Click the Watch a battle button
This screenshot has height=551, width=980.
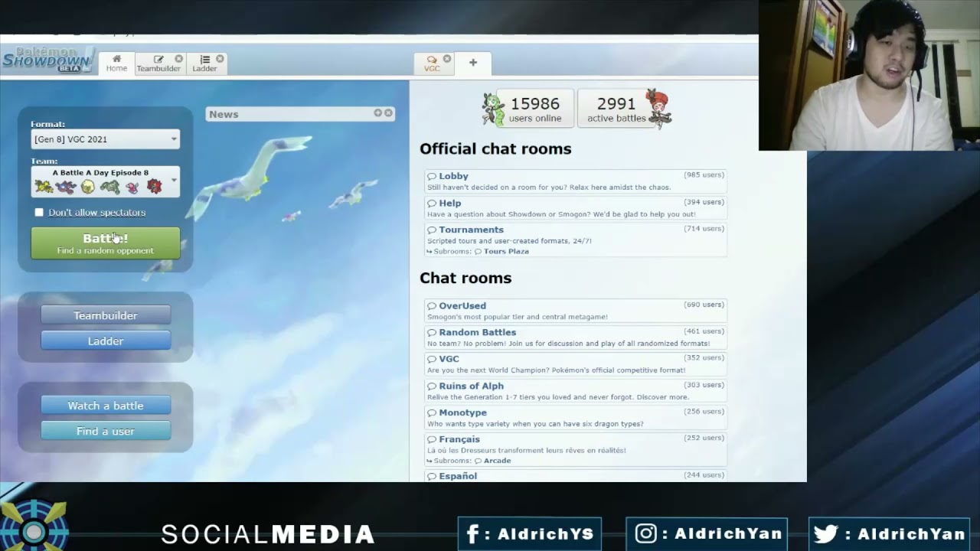pyautogui.click(x=106, y=406)
